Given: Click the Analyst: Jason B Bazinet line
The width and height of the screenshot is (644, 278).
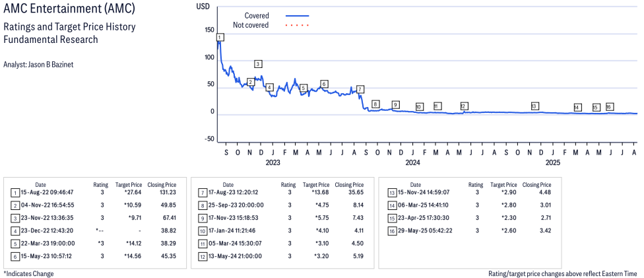Looking at the screenshot, I should 38,65.
